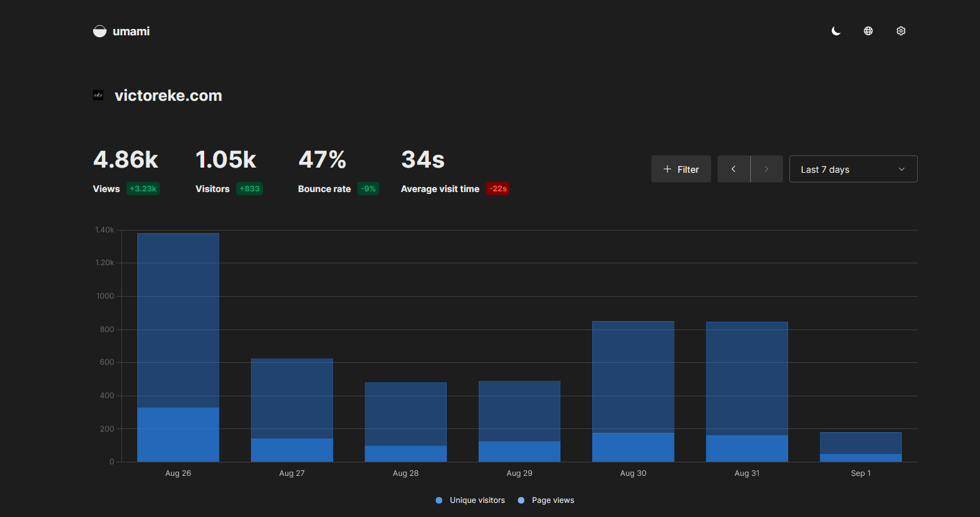Navigate back with the left chevron arrow

pos(734,168)
